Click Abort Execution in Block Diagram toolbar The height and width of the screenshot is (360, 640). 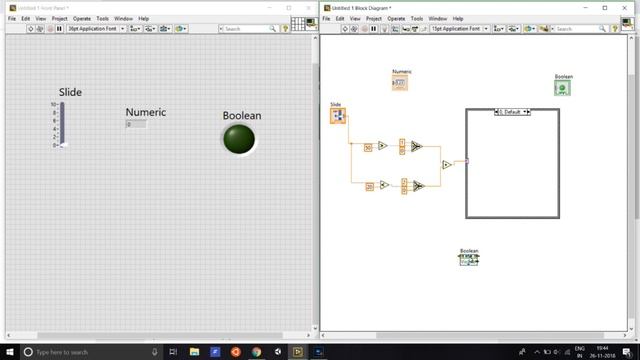364,29
